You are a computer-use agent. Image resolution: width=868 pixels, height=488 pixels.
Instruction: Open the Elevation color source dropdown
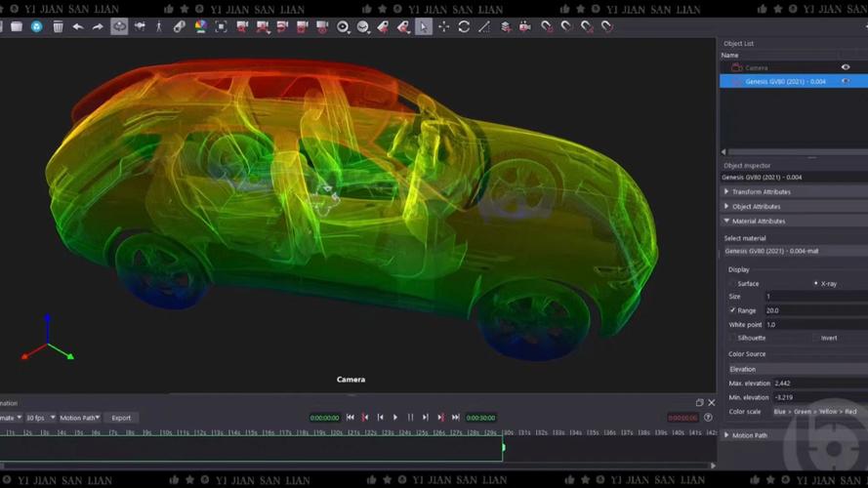pos(797,369)
